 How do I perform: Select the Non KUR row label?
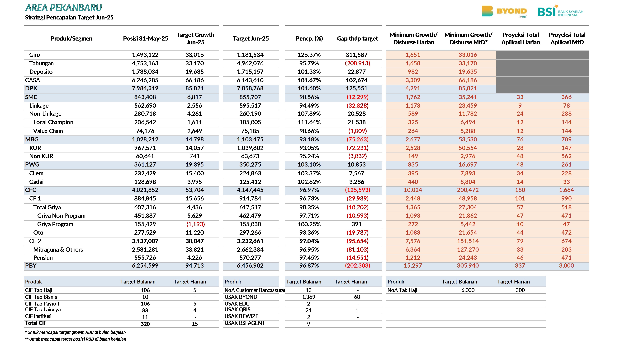(x=41, y=156)
